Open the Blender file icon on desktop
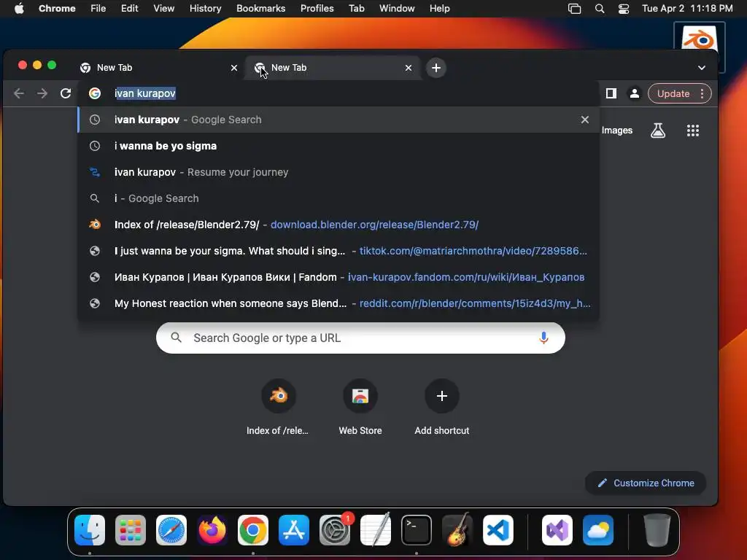This screenshot has width=747, height=560. pos(700,38)
